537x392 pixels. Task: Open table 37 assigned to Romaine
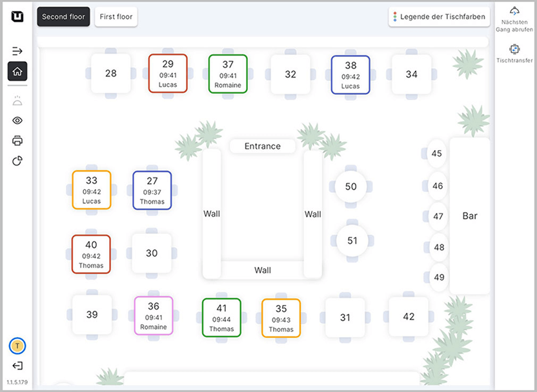coord(228,73)
